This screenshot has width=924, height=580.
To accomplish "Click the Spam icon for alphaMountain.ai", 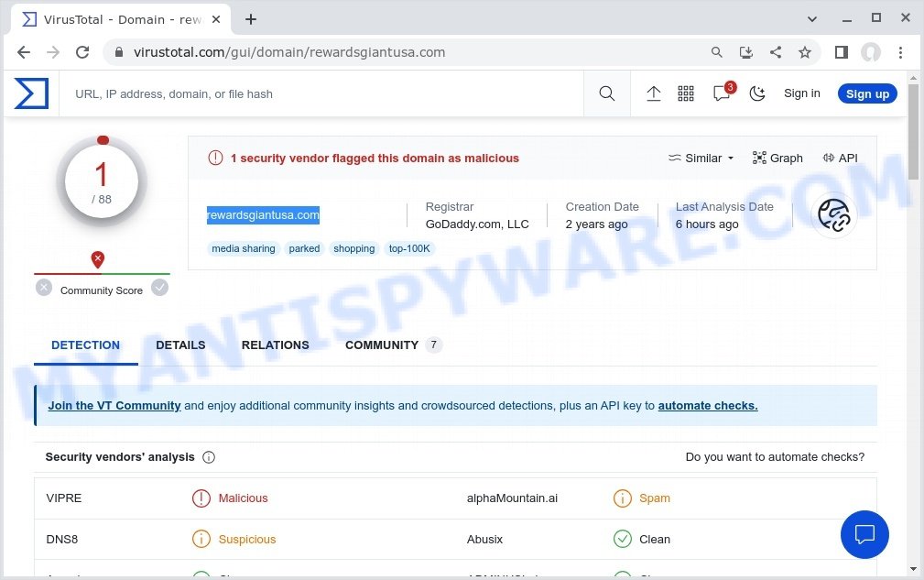I will (623, 498).
